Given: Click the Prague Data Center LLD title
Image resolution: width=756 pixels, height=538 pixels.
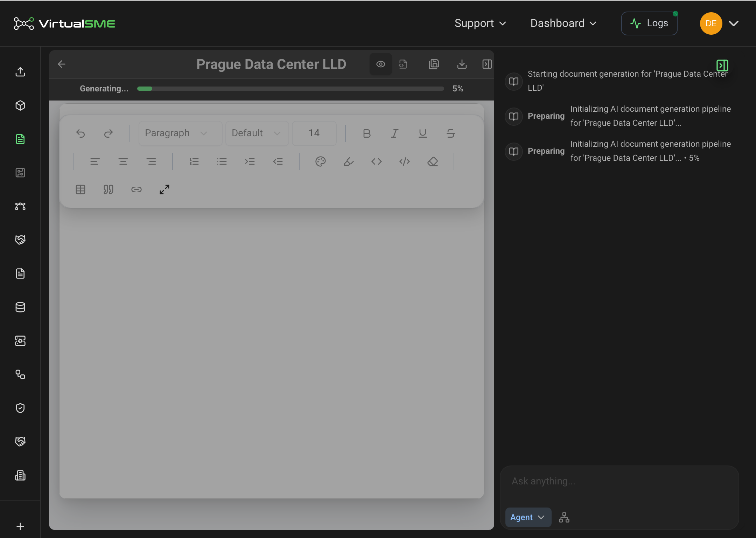Looking at the screenshot, I should tap(271, 64).
